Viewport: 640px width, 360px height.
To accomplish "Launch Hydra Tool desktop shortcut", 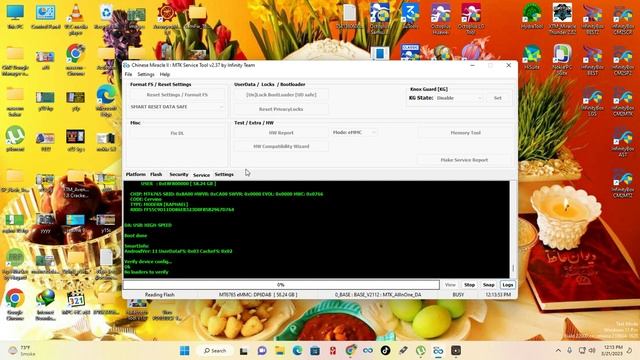I will pyautogui.click(x=532, y=16).
